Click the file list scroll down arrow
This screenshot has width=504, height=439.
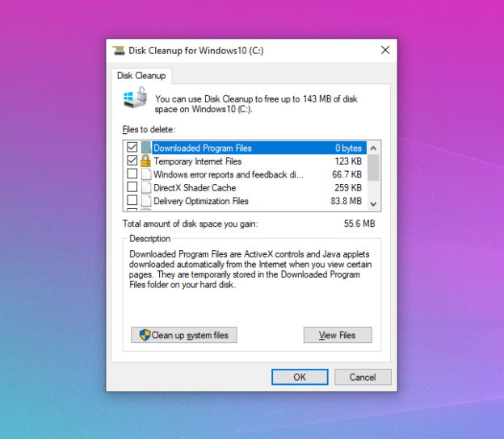click(373, 204)
